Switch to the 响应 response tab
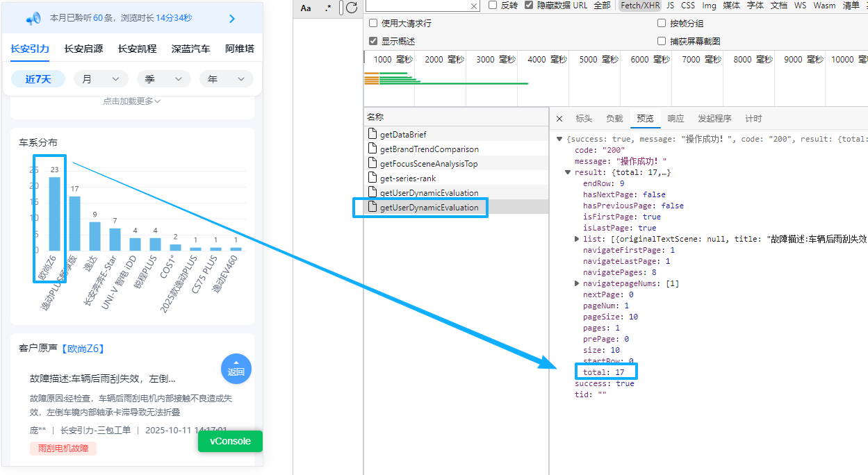This screenshot has height=475, width=868. click(675, 119)
